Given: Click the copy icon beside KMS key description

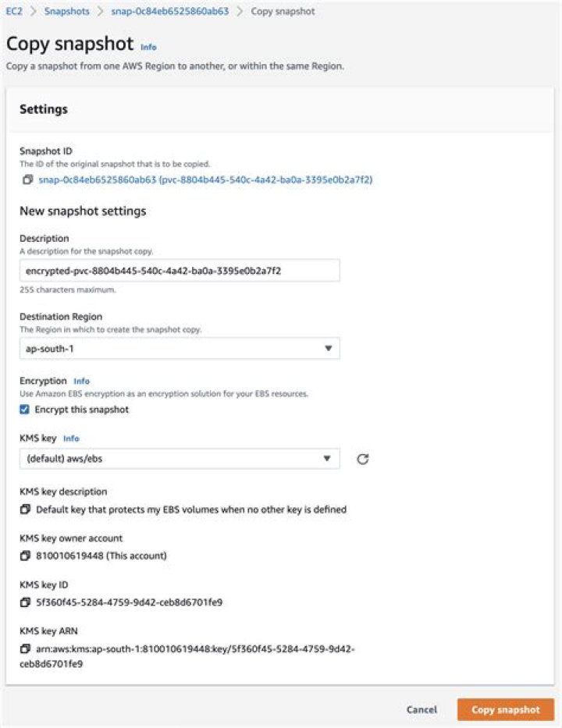Looking at the screenshot, I should pos(26,510).
